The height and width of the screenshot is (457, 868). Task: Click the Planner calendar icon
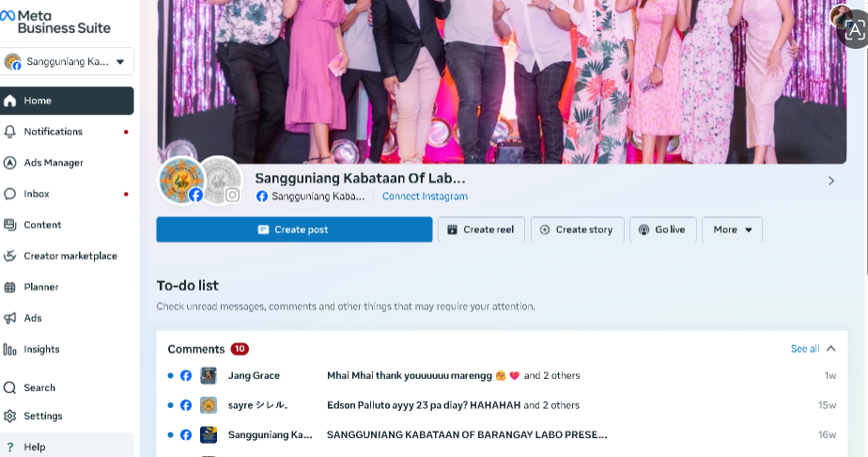[x=10, y=287]
